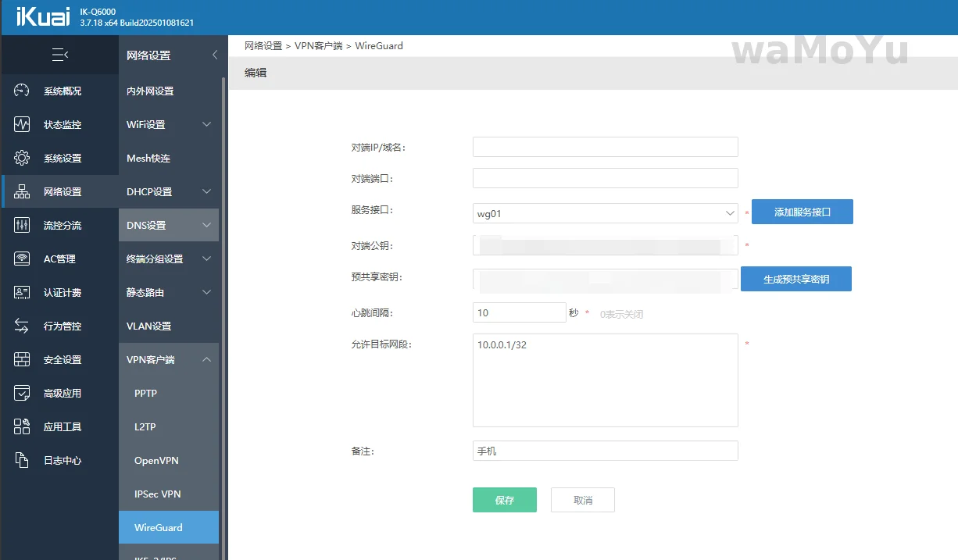Select IPSec VPN in the submenu
The height and width of the screenshot is (560, 958).
point(157,494)
